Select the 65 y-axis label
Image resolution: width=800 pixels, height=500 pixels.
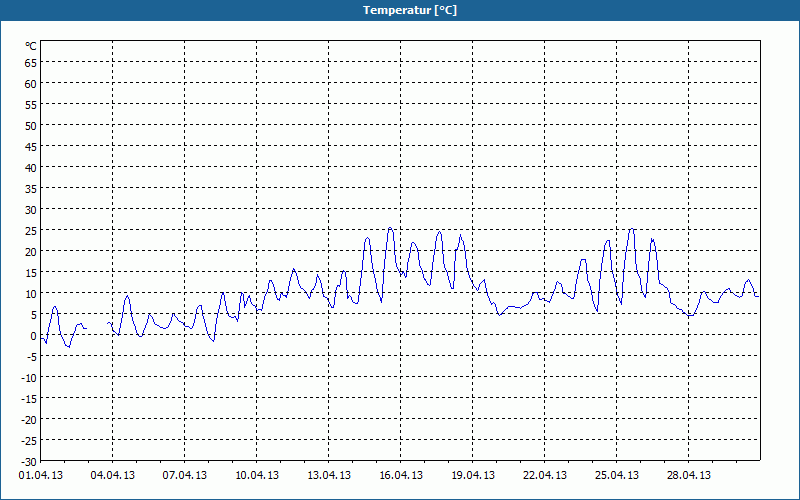[x=31, y=63]
